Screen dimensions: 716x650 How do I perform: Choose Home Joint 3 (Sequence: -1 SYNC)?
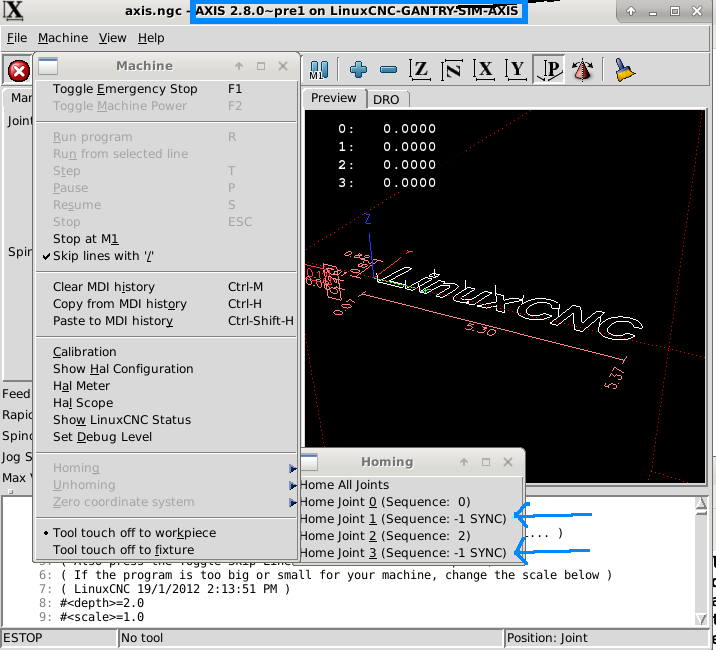coord(411,553)
